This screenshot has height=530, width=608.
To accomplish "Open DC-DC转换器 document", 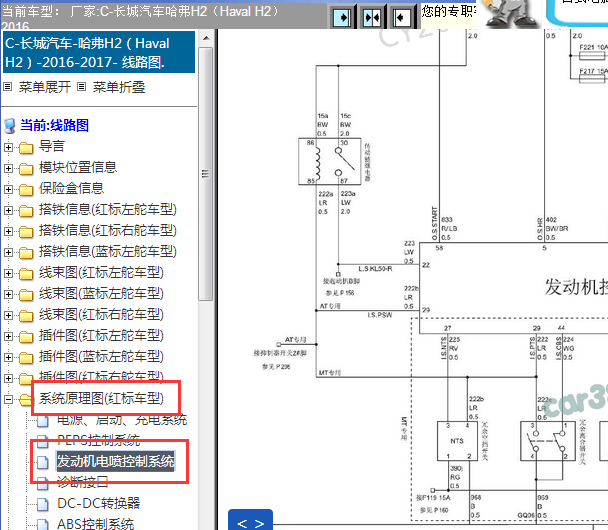I will [x=98, y=503].
